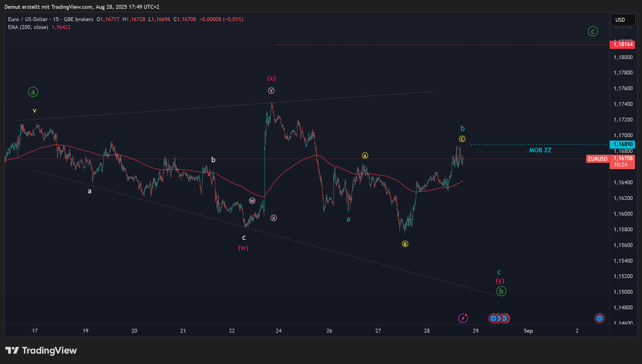Image resolution: width=642 pixels, height=364 pixels.
Task: Open the USD currency dropdown
Action: pos(623,20)
